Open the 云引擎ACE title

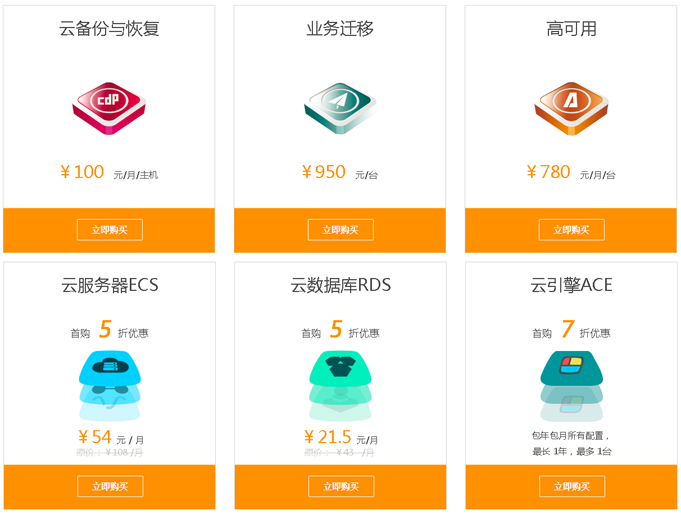pyautogui.click(x=572, y=285)
